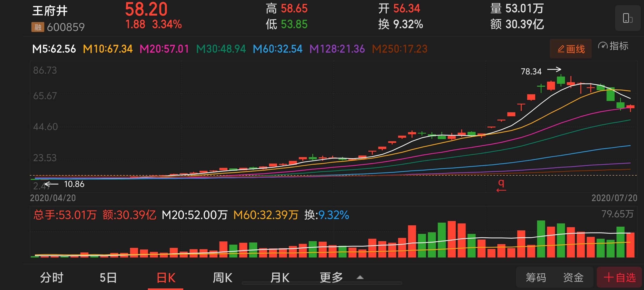Image resolution: width=644 pixels, height=290 pixels.
Task: Add stock via 十自选 button
Action: coord(620,277)
